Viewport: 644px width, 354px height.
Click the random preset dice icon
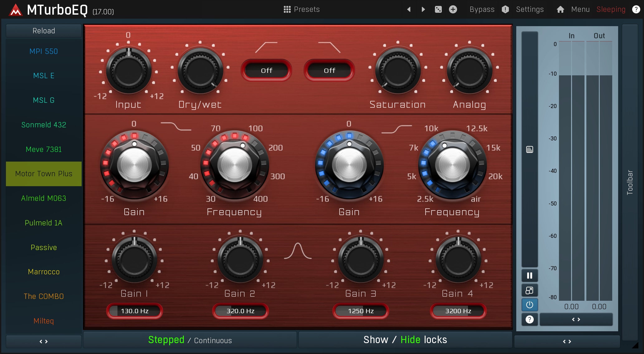[438, 9]
